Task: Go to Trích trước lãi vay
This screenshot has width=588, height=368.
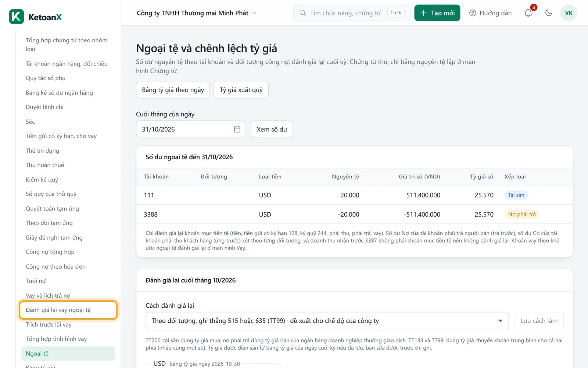Action: coord(68,325)
